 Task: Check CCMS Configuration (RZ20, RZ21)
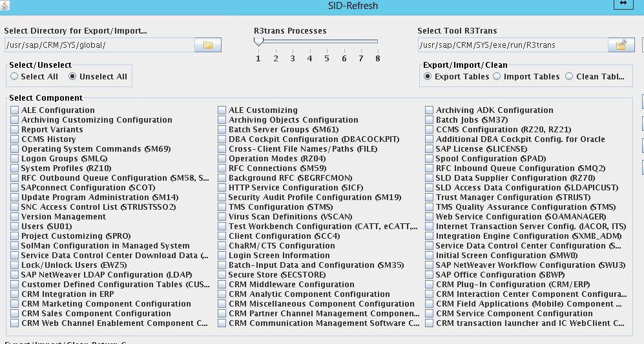429,129
